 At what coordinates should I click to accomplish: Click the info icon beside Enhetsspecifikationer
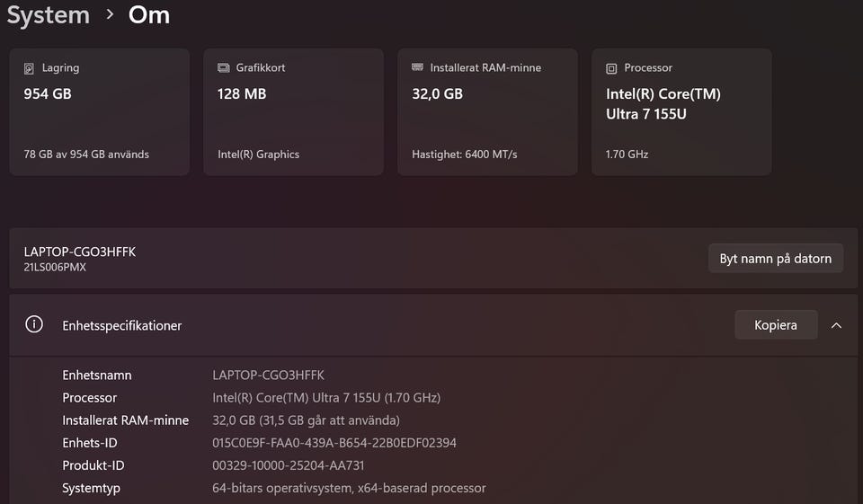34,325
